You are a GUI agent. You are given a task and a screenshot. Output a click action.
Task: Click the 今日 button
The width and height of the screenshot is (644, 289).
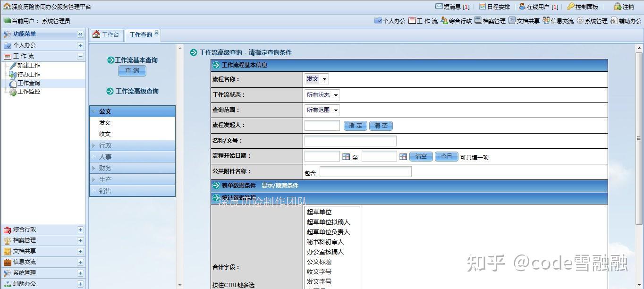(x=446, y=156)
